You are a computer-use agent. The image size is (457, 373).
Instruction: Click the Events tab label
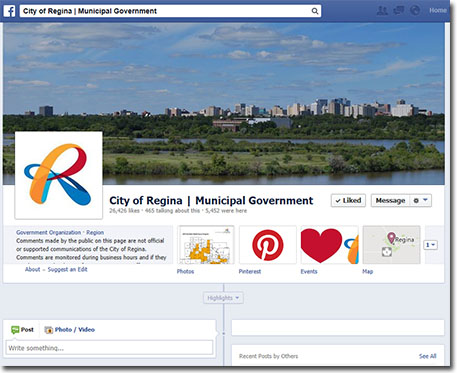[x=309, y=271]
